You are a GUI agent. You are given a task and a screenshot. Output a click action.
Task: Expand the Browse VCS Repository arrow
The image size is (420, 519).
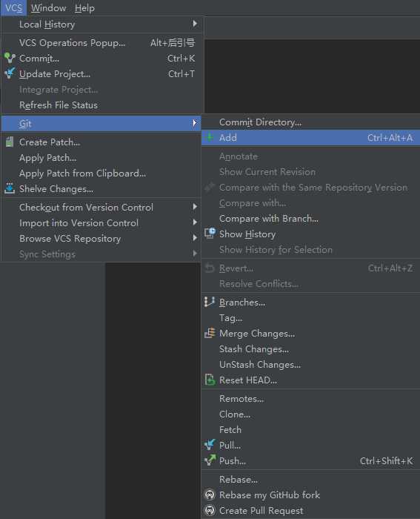(195, 238)
